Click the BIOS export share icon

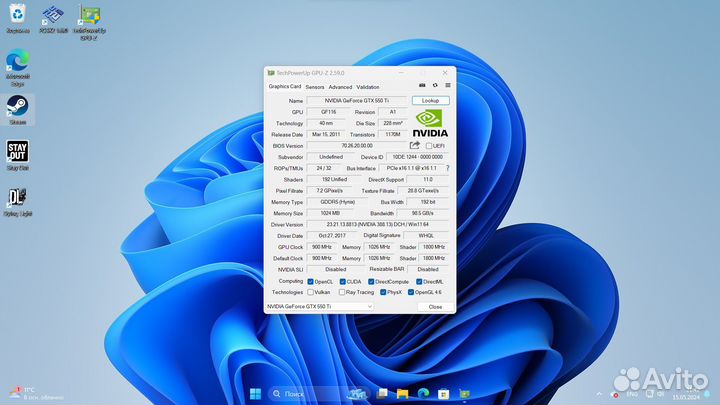[415, 145]
